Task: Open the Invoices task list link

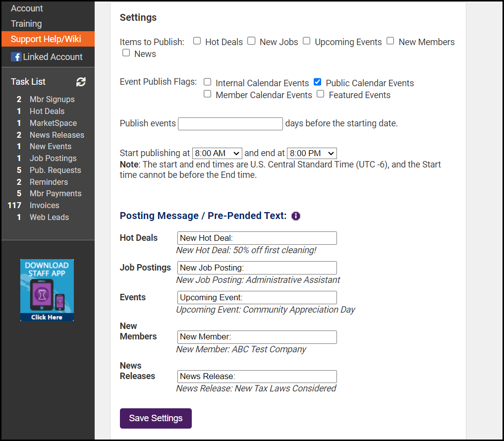Action: (44, 205)
